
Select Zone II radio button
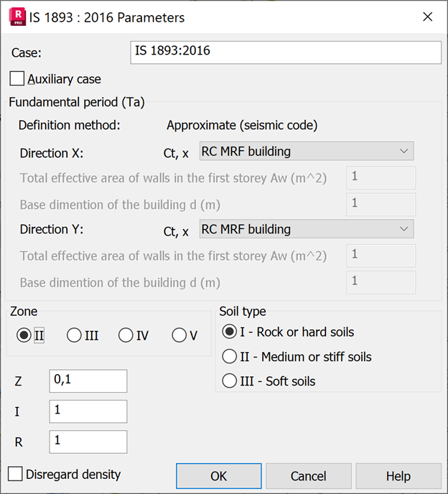pos(25,335)
